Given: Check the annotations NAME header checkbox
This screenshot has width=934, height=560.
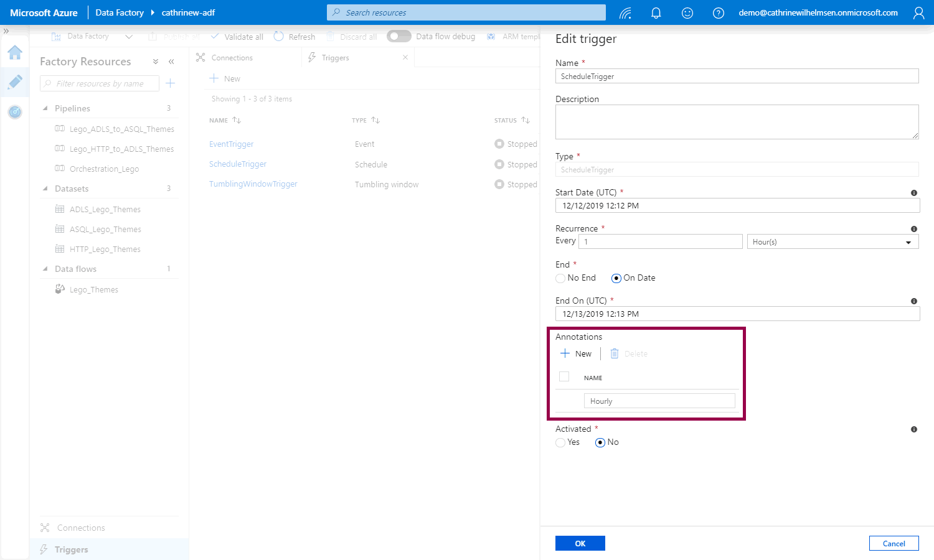Looking at the screenshot, I should (564, 376).
